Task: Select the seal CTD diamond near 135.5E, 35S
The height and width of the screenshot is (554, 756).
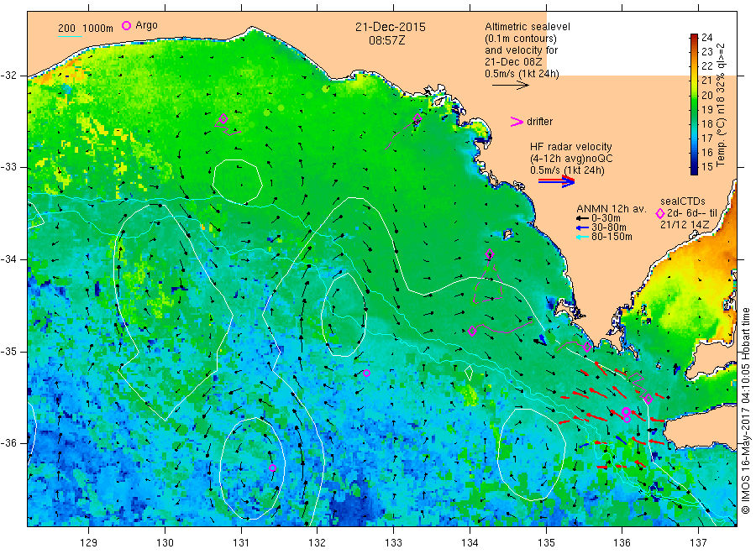Action: (587, 347)
